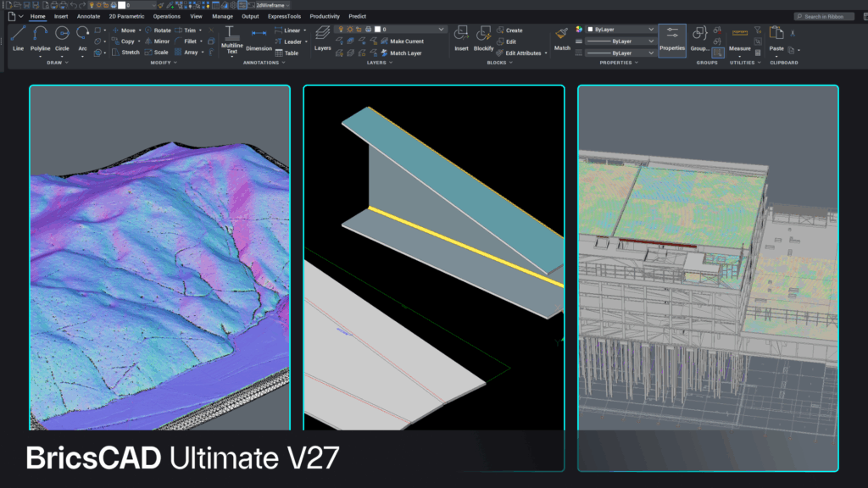Click the layer color swatch in Layers panel
This screenshot has height=488, width=868.
point(377,30)
